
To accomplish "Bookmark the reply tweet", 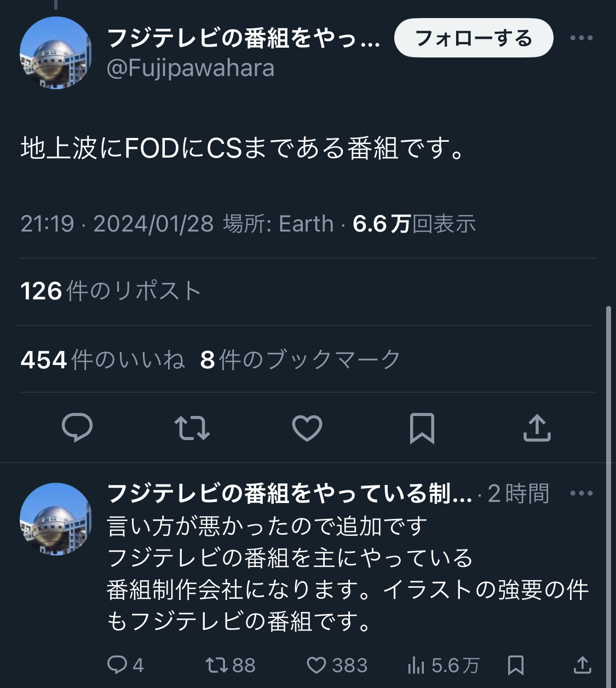I will 516,665.
